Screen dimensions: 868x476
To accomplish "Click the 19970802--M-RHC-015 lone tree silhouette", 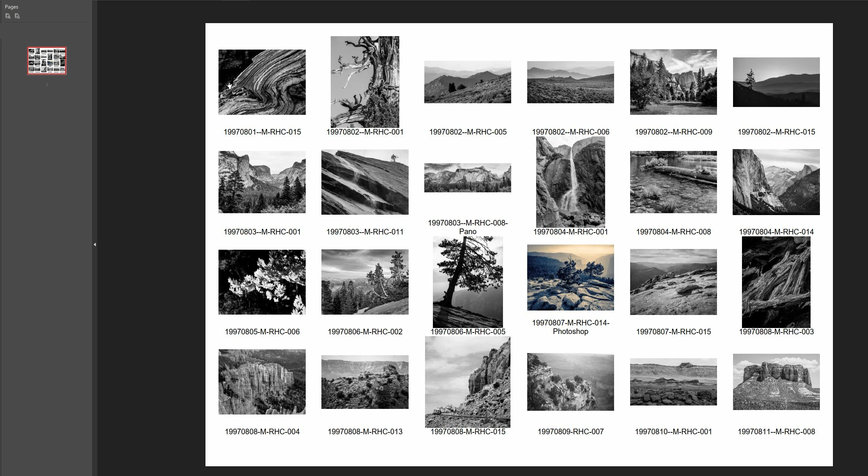I will pos(776,82).
